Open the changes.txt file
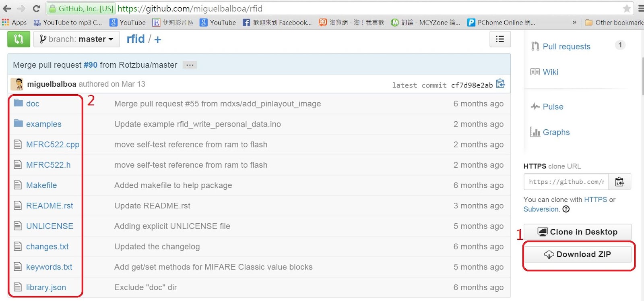The width and height of the screenshot is (644, 301). pyautogui.click(x=47, y=247)
